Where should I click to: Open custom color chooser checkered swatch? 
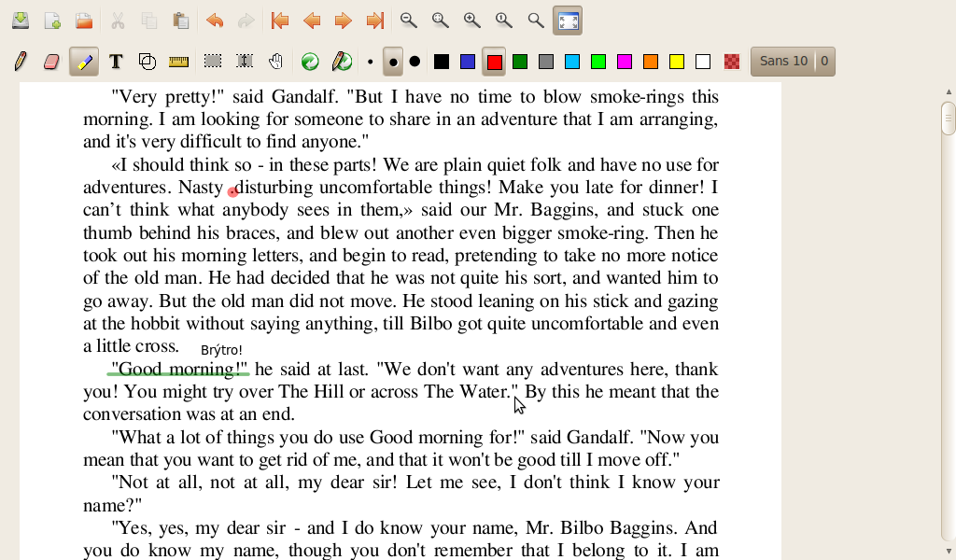point(732,62)
